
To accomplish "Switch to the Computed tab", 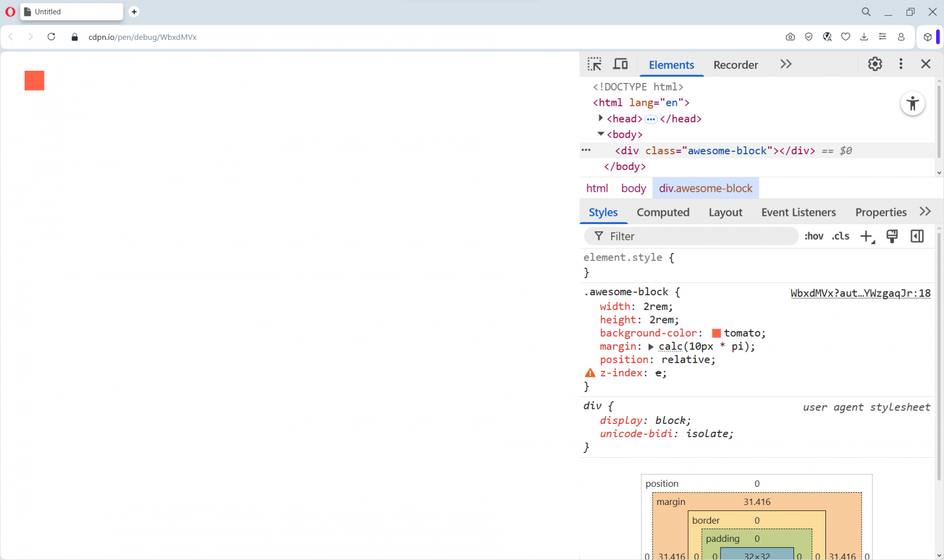I will click(663, 212).
